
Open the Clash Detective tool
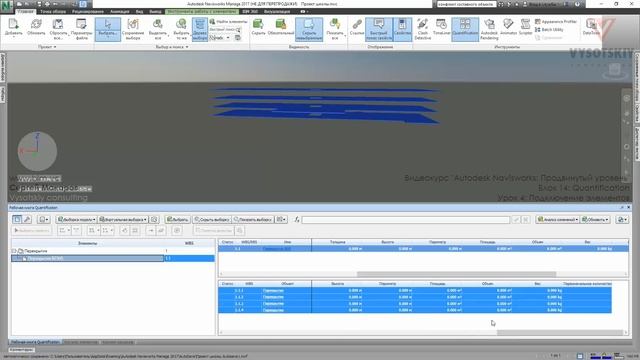tap(423, 29)
